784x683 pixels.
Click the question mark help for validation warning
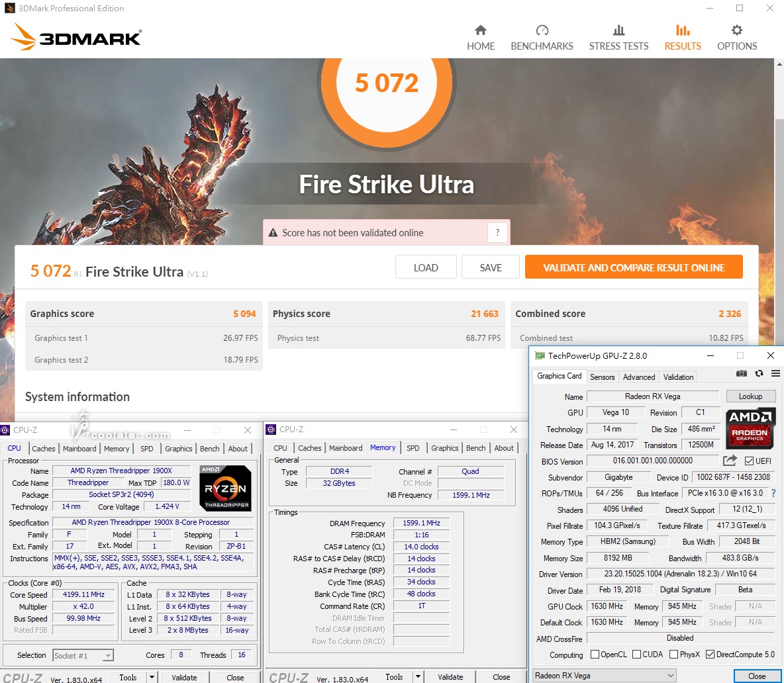(x=497, y=232)
